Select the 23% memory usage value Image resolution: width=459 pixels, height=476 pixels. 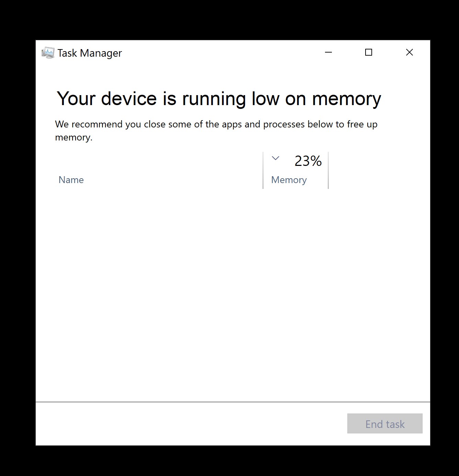308,161
